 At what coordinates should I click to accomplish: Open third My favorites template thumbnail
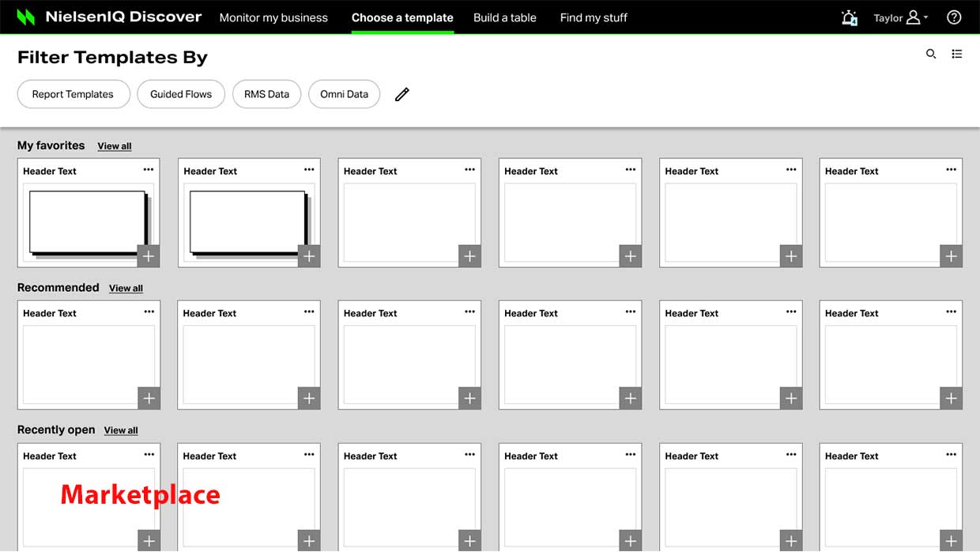(409, 222)
